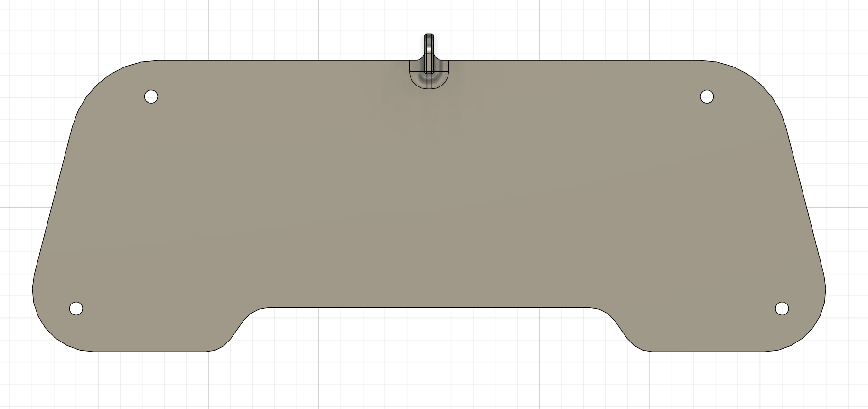
Task: Select the upper-left mounting hole
Action: [151, 96]
